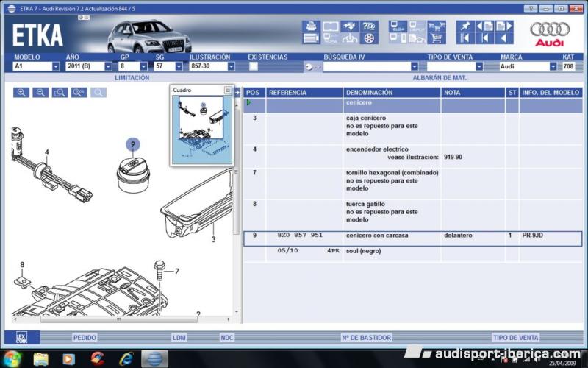The width and height of the screenshot is (588, 368).
Task: Click the key icon beside Búsqueda IV
Action: point(312,67)
